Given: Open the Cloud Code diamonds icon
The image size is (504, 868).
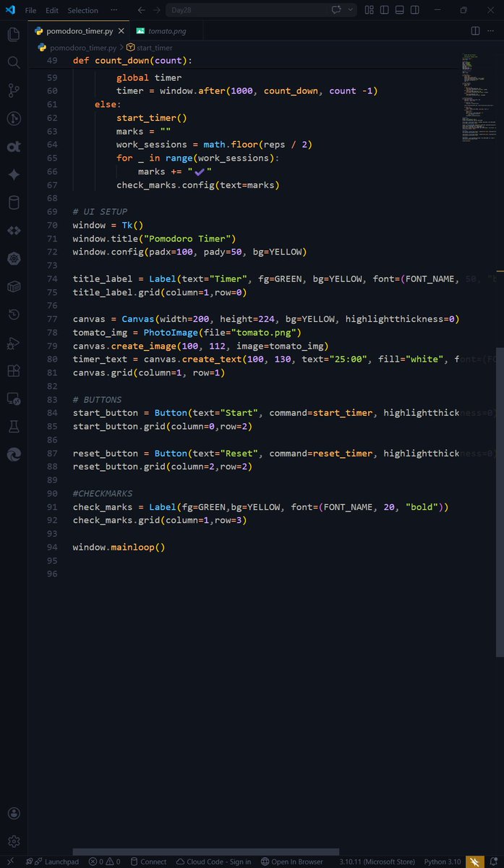Looking at the screenshot, I should (13, 231).
